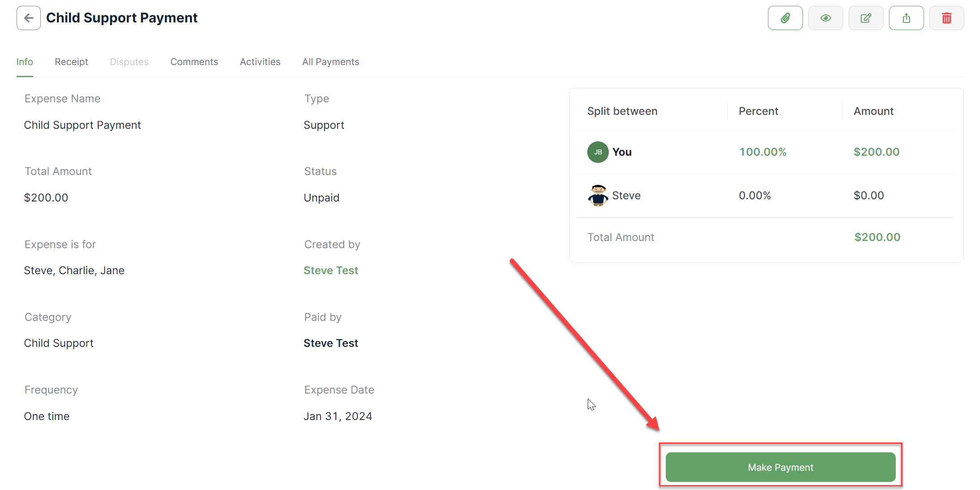Click the edit pencil icon
Image resolution: width=980 pixels, height=490 pixels.
866,18
